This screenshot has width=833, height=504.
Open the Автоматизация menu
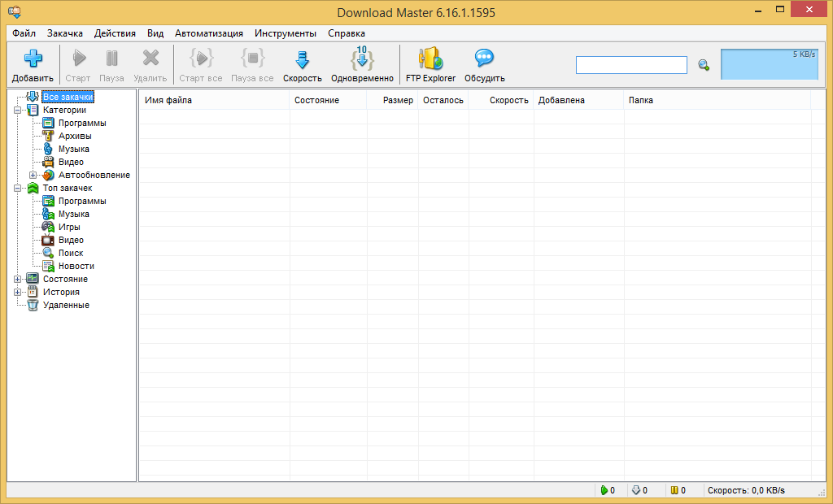(209, 33)
